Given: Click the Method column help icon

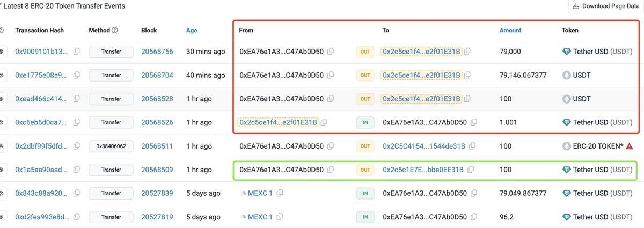Looking at the screenshot, I should tap(115, 31).
